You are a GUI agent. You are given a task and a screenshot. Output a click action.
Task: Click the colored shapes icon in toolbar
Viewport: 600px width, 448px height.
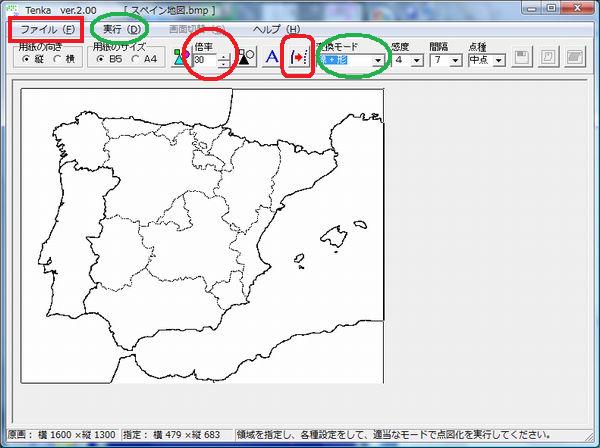(180, 59)
